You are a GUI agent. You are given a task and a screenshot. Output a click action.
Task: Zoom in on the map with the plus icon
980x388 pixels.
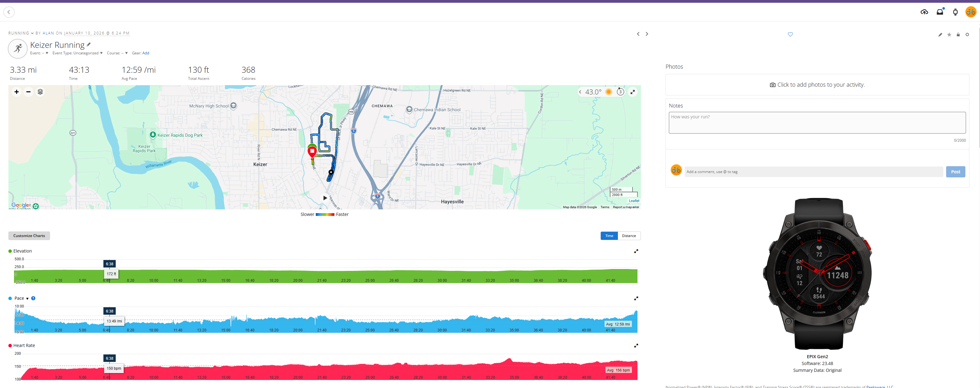pos(16,92)
